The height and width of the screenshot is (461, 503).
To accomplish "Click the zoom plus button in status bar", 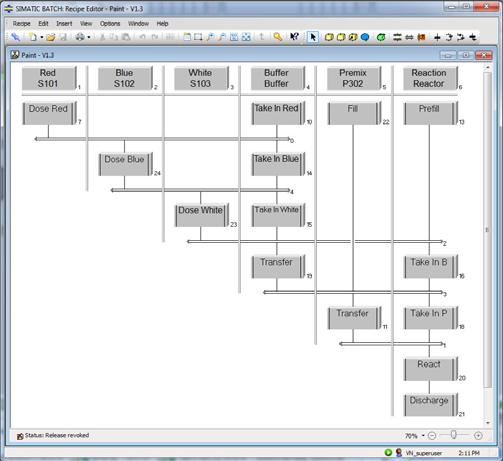I will click(478, 435).
